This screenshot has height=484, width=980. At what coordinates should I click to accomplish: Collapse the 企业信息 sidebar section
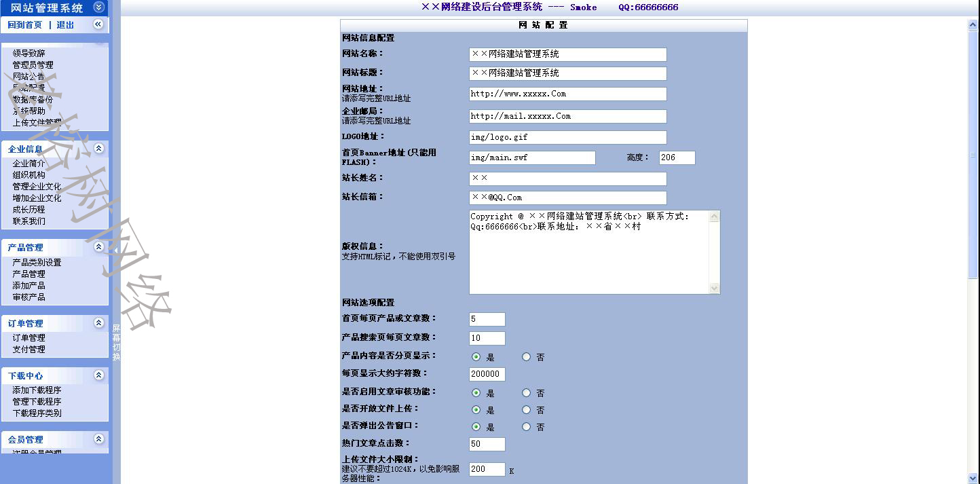pos(98,148)
